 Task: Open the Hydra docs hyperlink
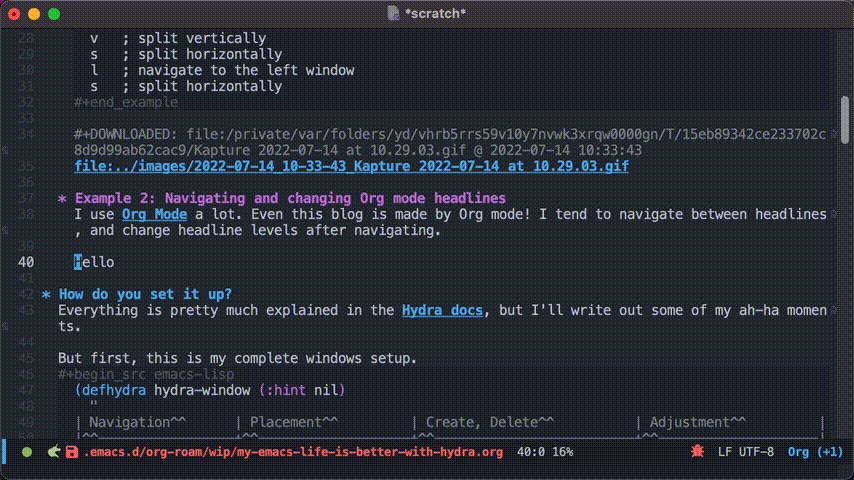[442, 310]
